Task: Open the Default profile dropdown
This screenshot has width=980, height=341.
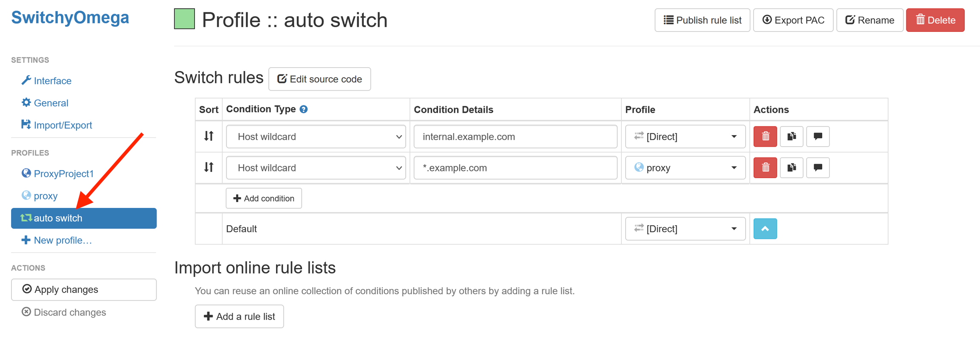Action: click(x=685, y=229)
